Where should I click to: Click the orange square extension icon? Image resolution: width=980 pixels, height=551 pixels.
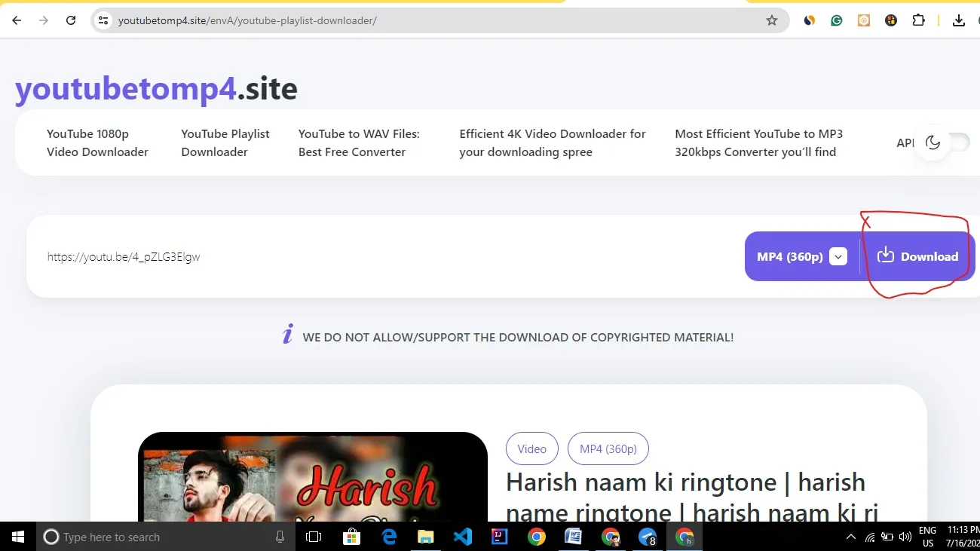click(x=864, y=20)
